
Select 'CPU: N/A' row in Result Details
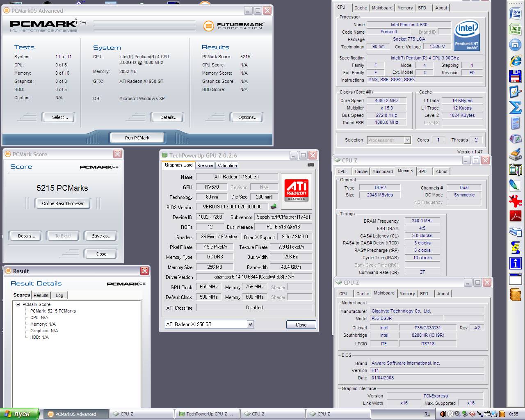coord(39,317)
